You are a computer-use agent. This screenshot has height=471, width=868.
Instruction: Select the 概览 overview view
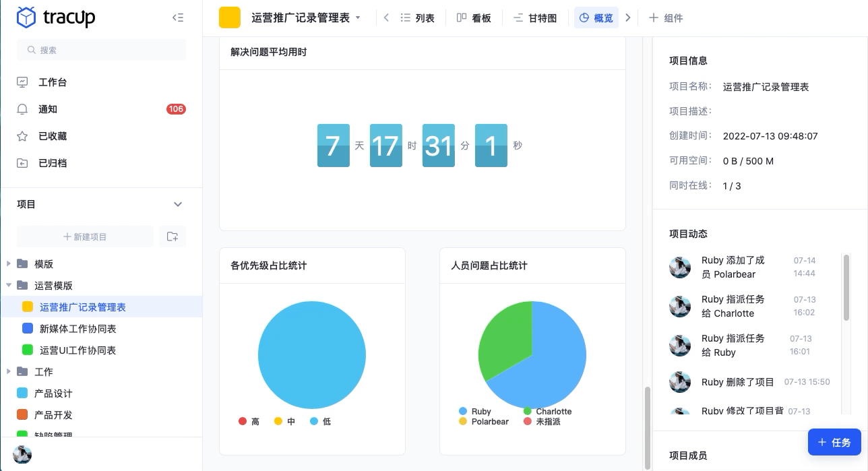[x=596, y=18]
